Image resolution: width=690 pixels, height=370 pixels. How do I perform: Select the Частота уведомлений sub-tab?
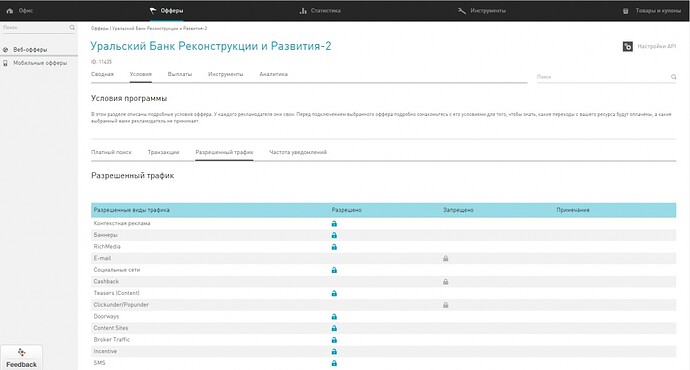coord(298,152)
